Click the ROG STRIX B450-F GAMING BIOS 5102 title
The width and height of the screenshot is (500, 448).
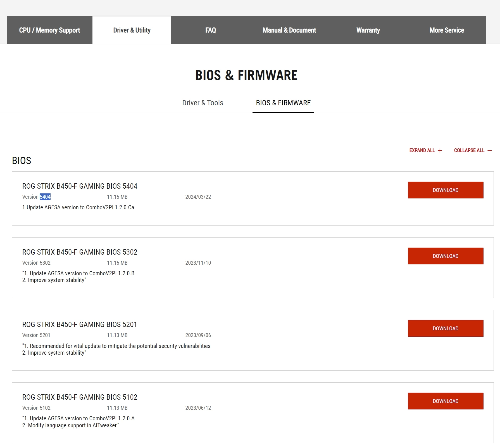click(x=80, y=397)
